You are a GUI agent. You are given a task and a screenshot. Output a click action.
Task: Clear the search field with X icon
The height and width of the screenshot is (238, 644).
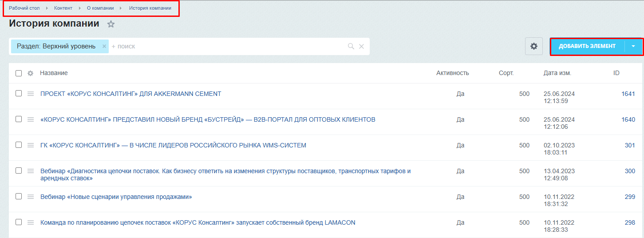click(361, 46)
